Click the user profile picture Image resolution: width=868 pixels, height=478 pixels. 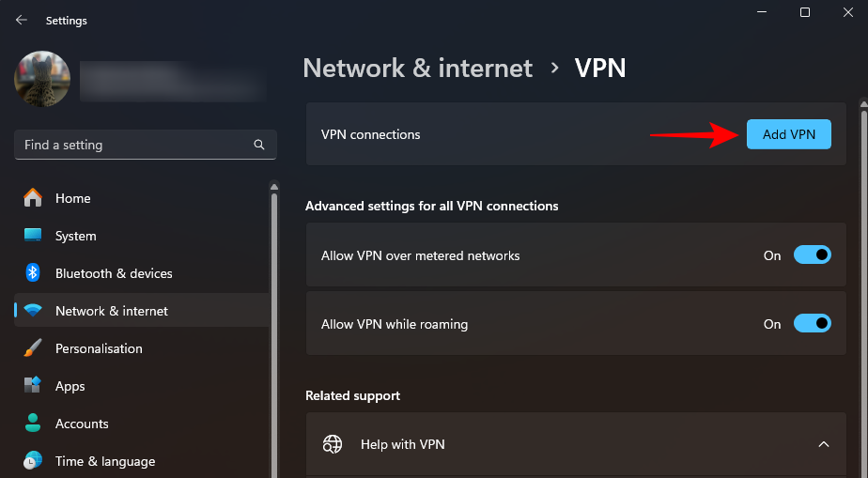pyautogui.click(x=42, y=79)
